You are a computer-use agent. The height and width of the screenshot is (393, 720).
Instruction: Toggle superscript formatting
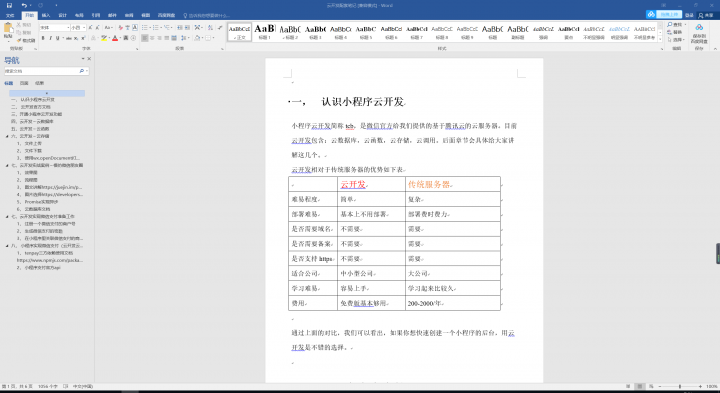(83, 38)
